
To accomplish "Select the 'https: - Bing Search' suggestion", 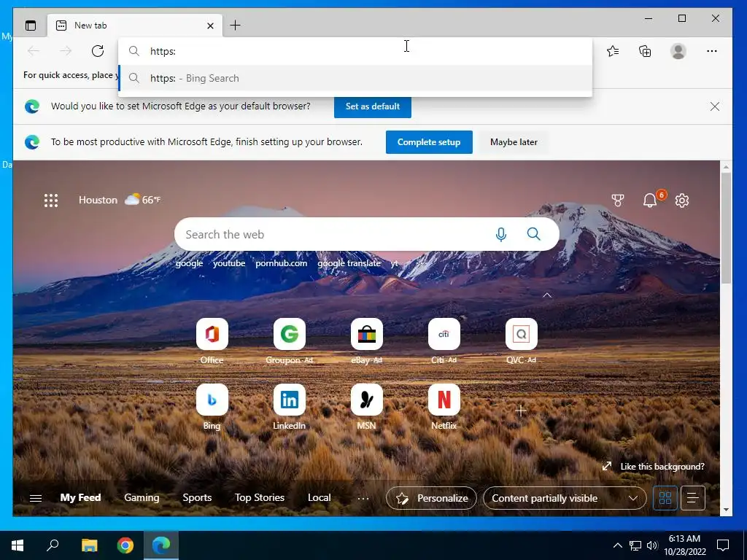I will tap(355, 78).
